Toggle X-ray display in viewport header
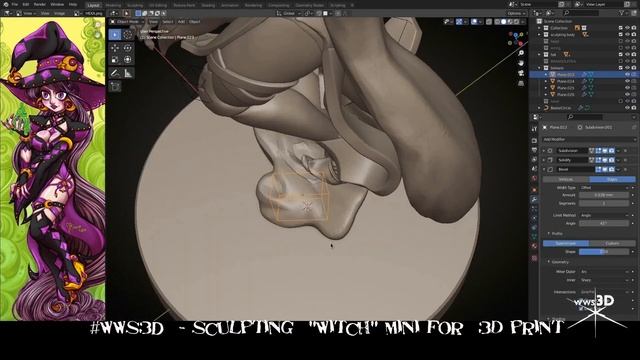This screenshot has width=640, height=360. pos(489,22)
